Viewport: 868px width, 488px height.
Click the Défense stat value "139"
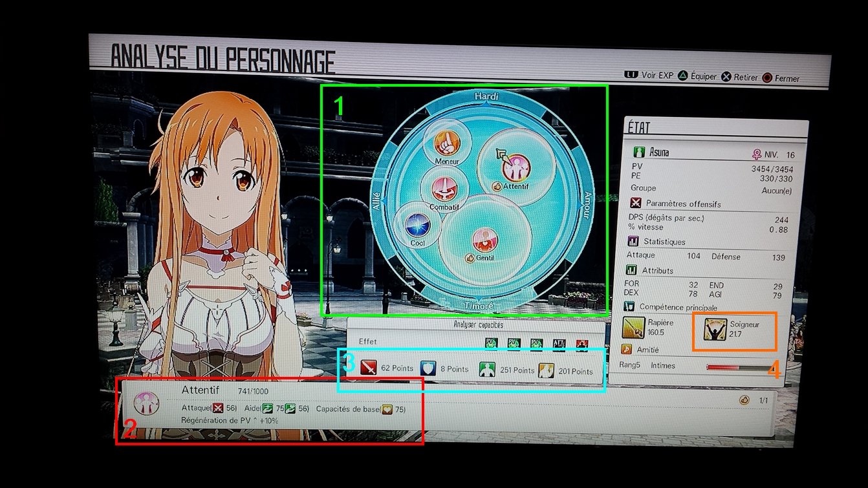pos(778,258)
